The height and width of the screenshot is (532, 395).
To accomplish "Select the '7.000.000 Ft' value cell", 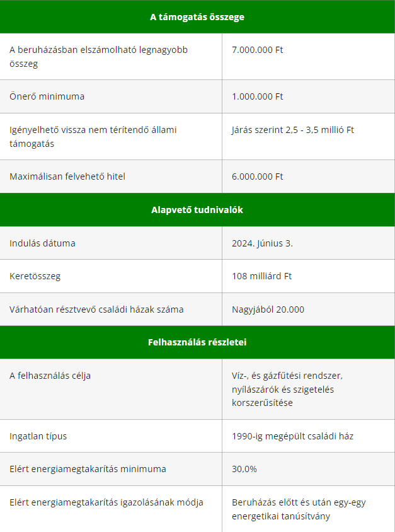I will pos(308,57).
